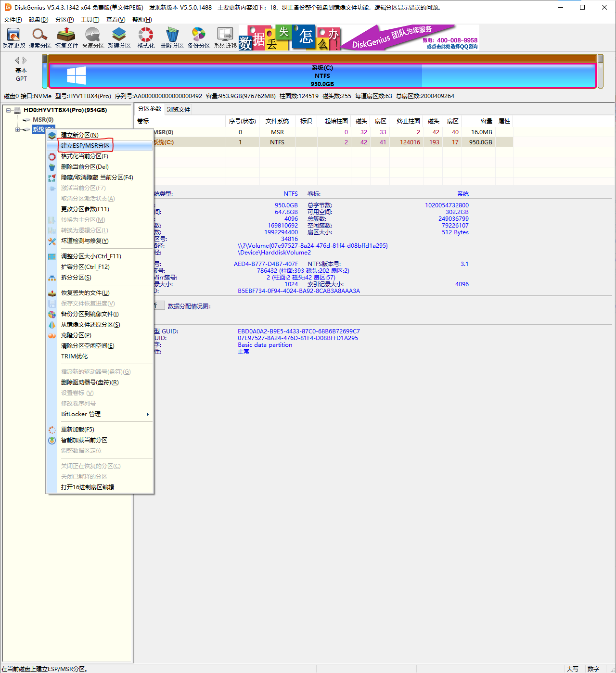Viewport: 616px width, 673px height.
Task: Collapse the HD0:HYV1TBX4(Pro) tree node
Action: 8,110
